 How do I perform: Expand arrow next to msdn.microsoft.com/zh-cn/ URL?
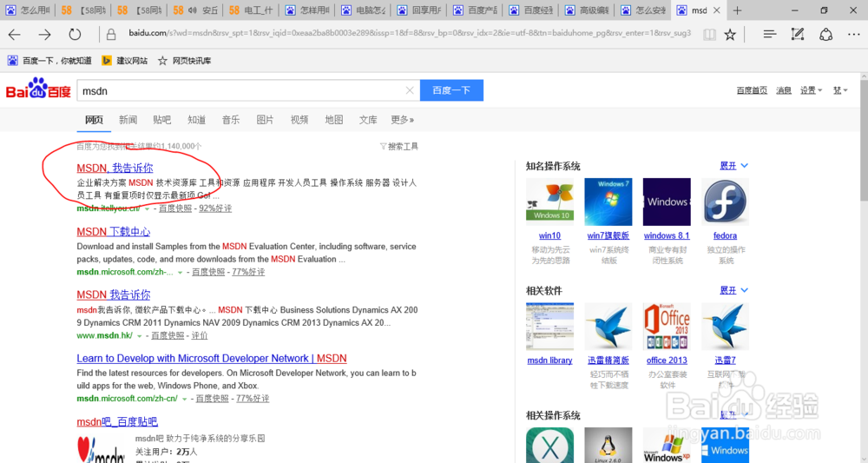[184, 399]
